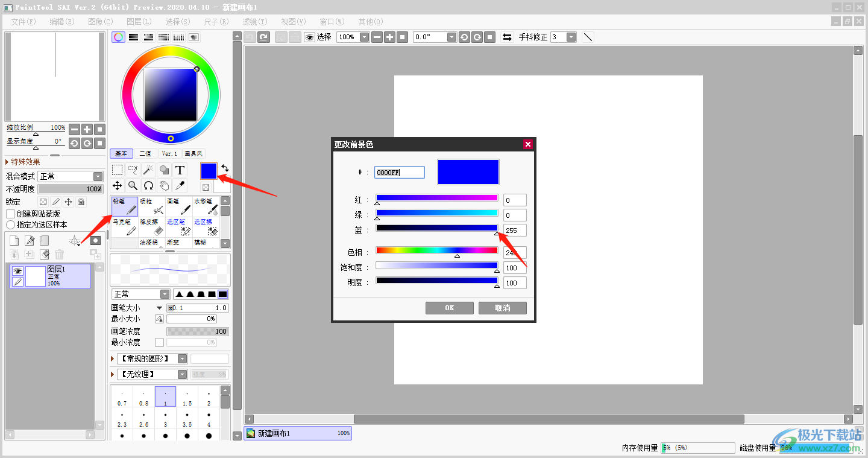This screenshot has height=458, width=868.
Task: Click the 蓝 blue channel slider
Action: pyautogui.click(x=437, y=228)
